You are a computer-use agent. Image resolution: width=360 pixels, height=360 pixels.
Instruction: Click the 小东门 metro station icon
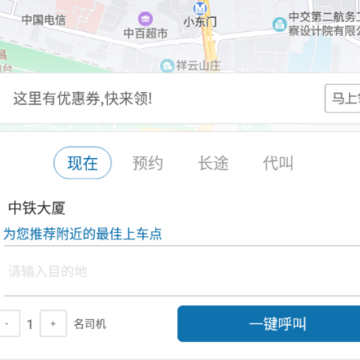pos(200,7)
